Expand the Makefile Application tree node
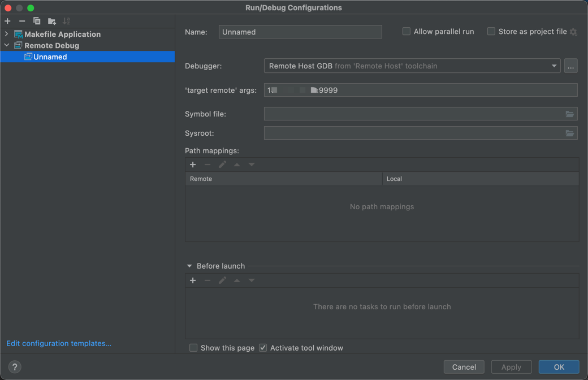This screenshot has height=380, width=588. (7, 34)
